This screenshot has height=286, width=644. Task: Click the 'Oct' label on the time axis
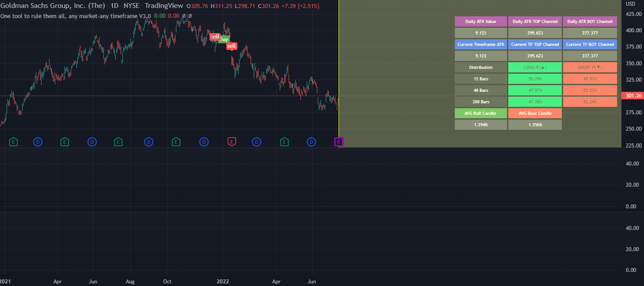(168, 281)
